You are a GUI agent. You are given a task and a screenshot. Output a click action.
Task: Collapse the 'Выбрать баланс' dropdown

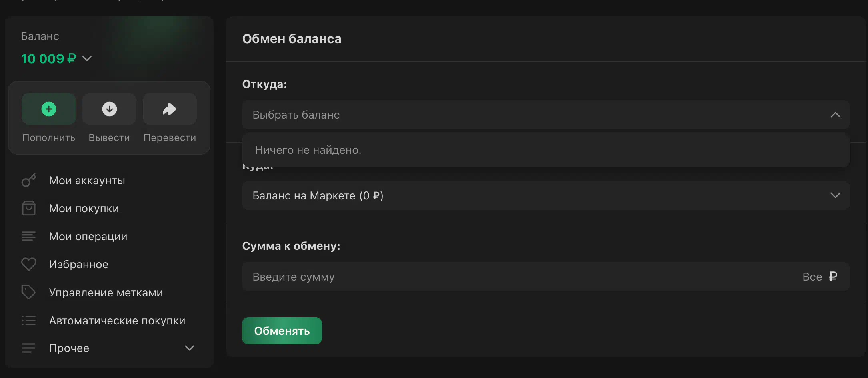pos(835,115)
